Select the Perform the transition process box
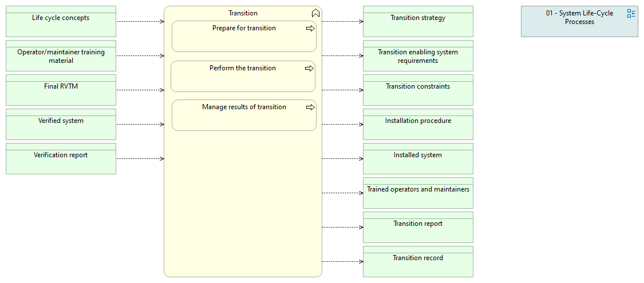Screen dimensions: 644x283 click(243, 76)
